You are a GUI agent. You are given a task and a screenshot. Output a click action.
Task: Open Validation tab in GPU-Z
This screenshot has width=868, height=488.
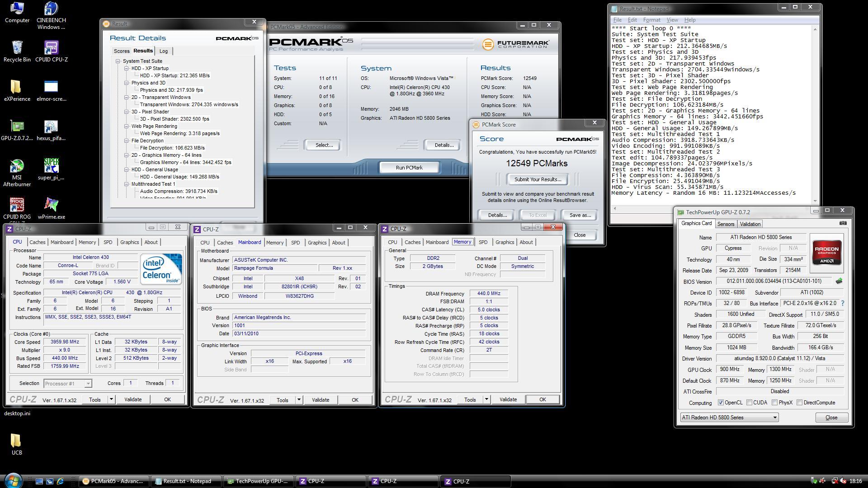pos(750,224)
